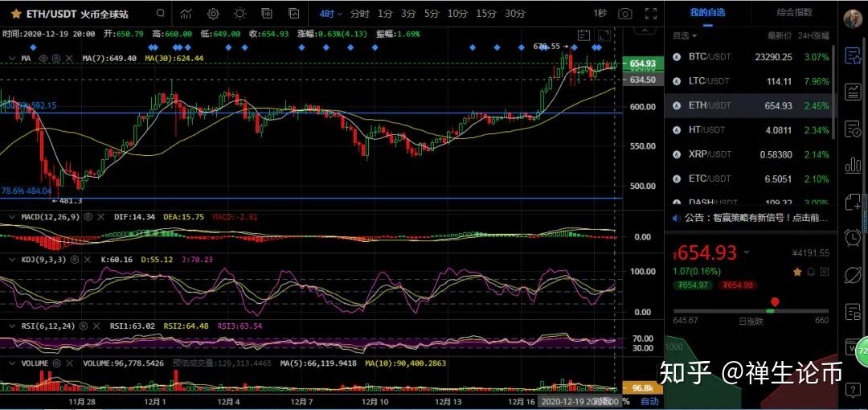The height and width of the screenshot is (410, 868).
Task: Open chart settings gear icon in toolbar
Action: (x=212, y=14)
